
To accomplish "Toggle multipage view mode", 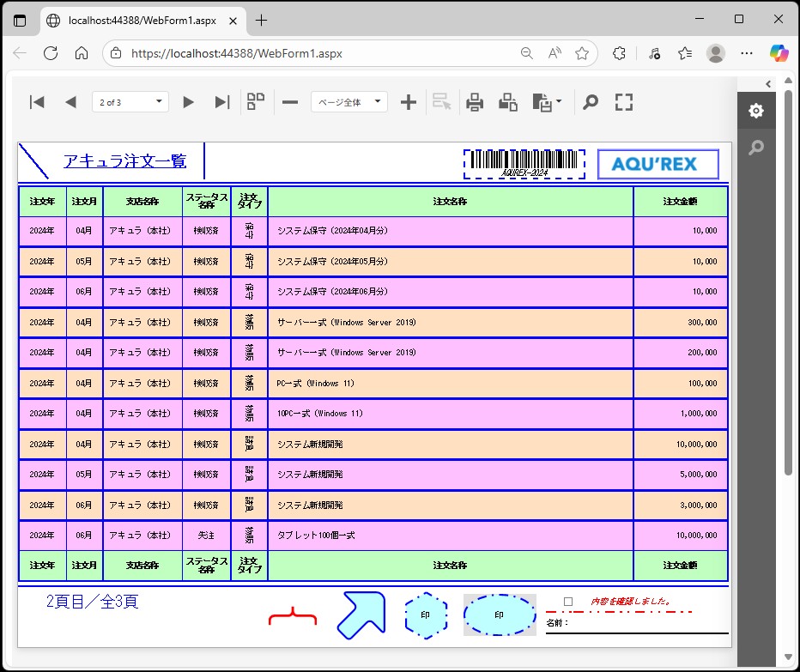I will tap(256, 102).
